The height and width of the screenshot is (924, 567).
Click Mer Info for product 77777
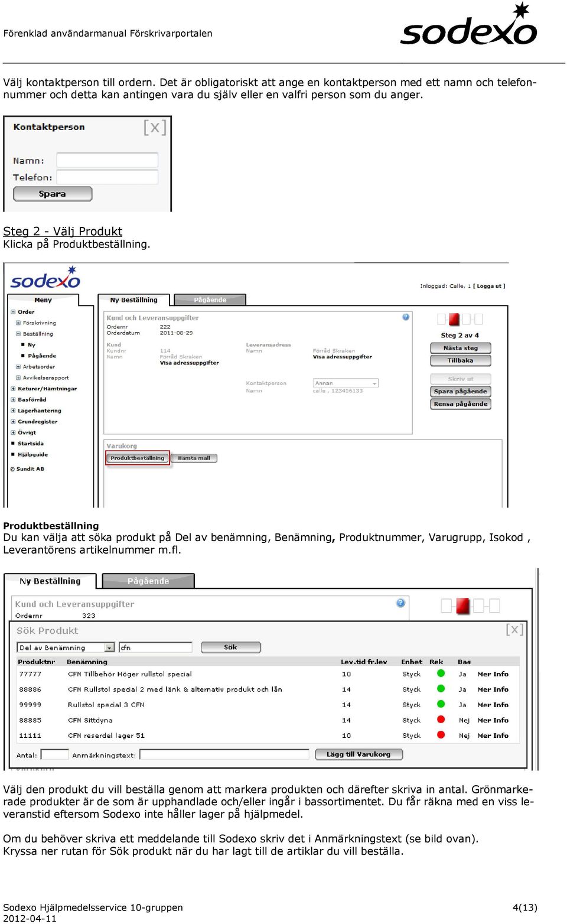[493, 674]
